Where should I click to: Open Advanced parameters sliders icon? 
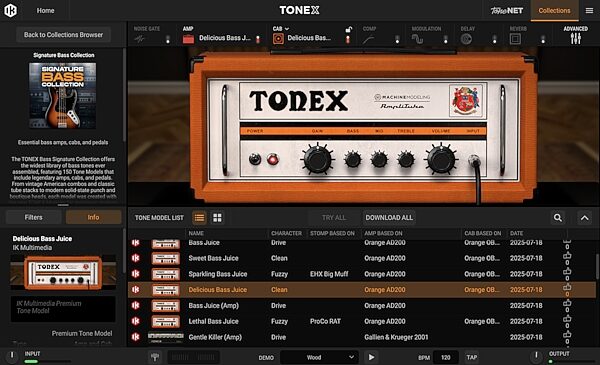(576, 39)
